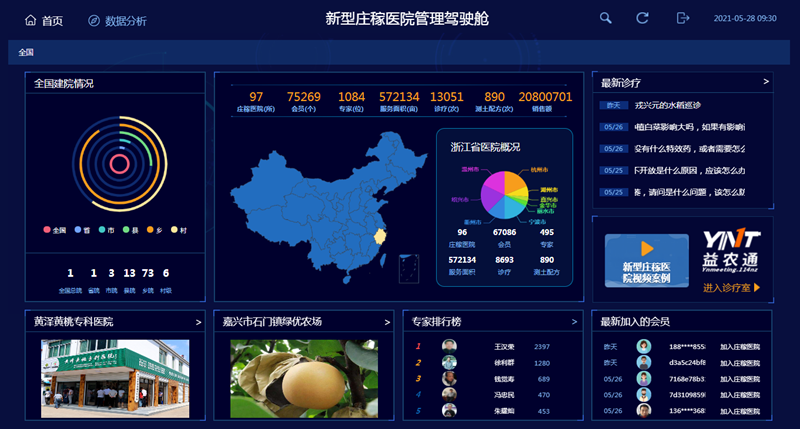Click the logout exit icon
This screenshot has height=429, width=800.
pos(683,19)
